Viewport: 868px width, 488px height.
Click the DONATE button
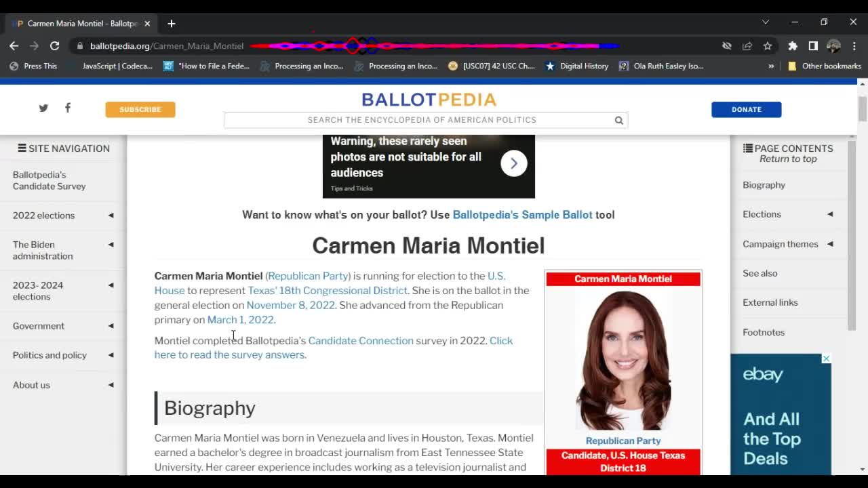pyautogui.click(x=746, y=109)
